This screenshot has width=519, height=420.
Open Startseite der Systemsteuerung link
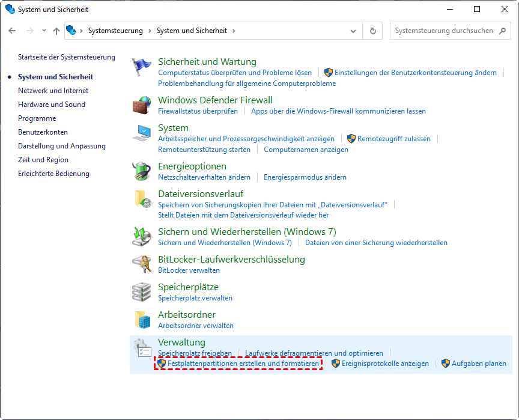pos(66,57)
